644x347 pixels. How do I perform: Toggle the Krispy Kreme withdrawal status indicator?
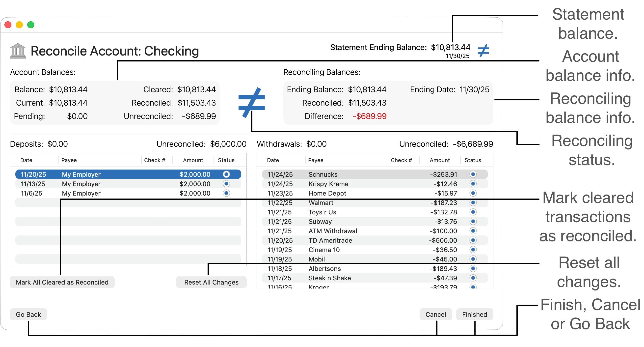tap(473, 184)
